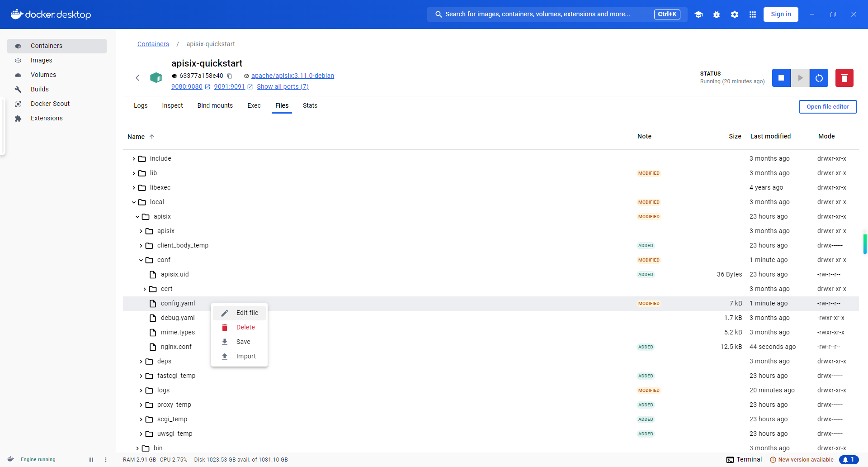The height and width of the screenshot is (467, 868).
Task: Expand the client_body_temp folder
Action: tap(141, 246)
